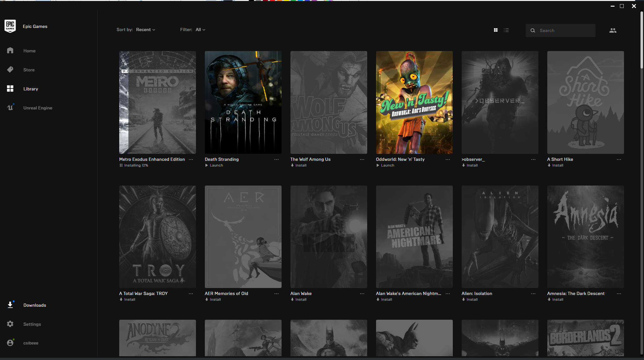Click the Epic Games logo icon

pos(10,26)
